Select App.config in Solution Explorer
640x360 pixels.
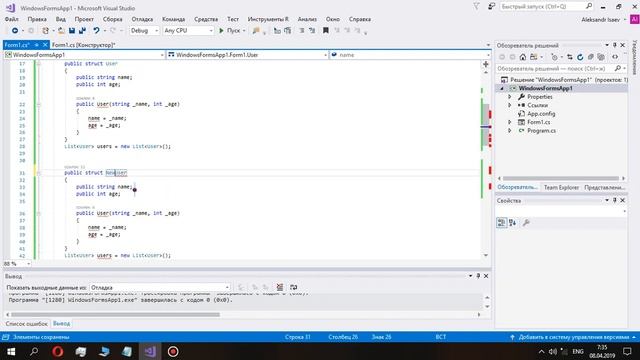tap(541, 114)
